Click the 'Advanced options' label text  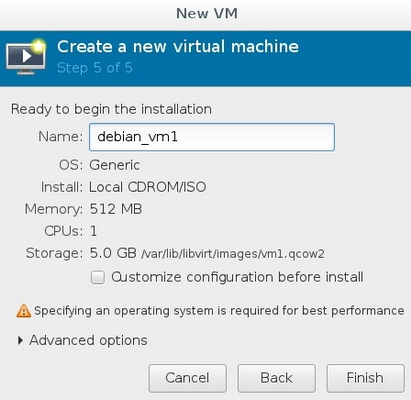88,340
